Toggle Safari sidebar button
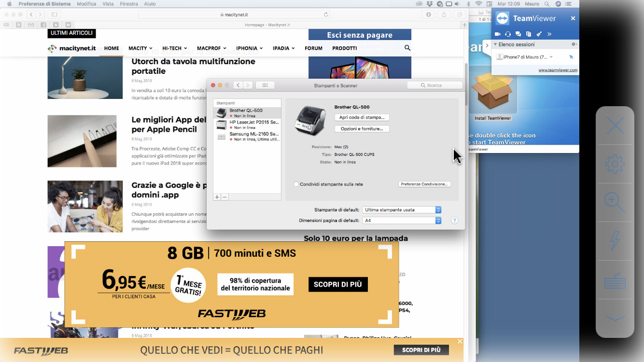644x362 pixels. click(54, 14)
